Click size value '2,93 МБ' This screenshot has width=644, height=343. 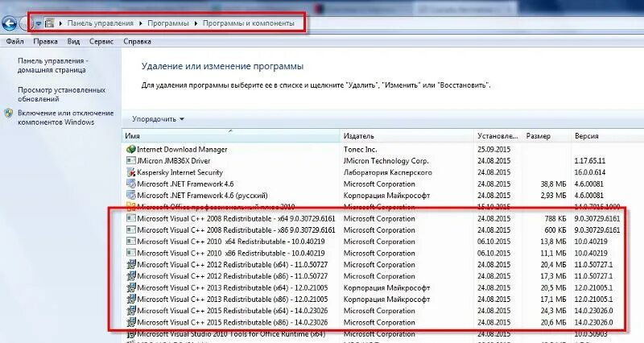coord(553,196)
